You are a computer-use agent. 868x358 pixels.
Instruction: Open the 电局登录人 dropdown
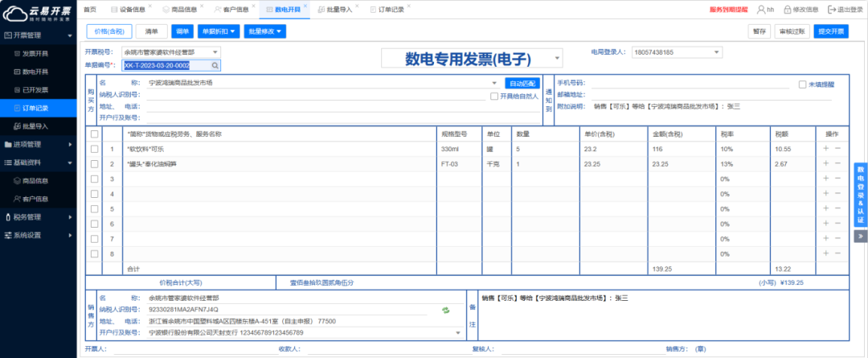(x=677, y=52)
